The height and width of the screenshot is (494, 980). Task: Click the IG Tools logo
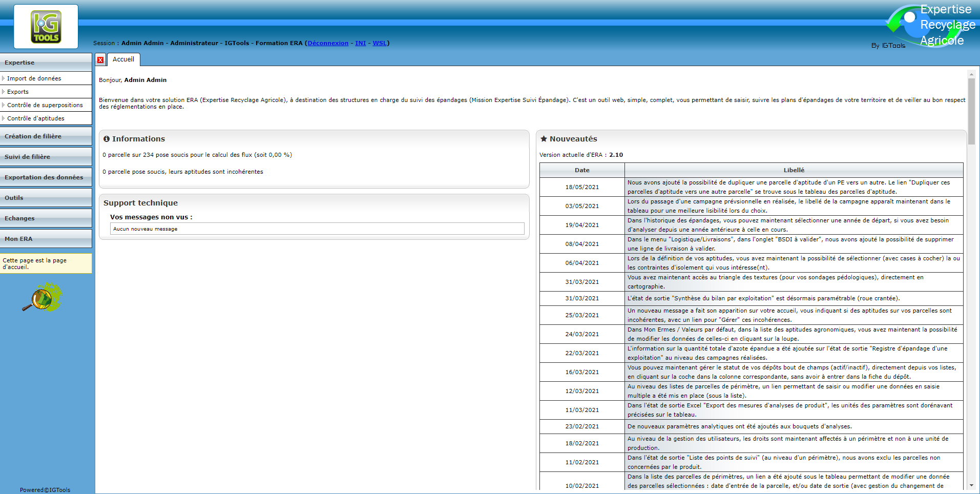[46, 27]
